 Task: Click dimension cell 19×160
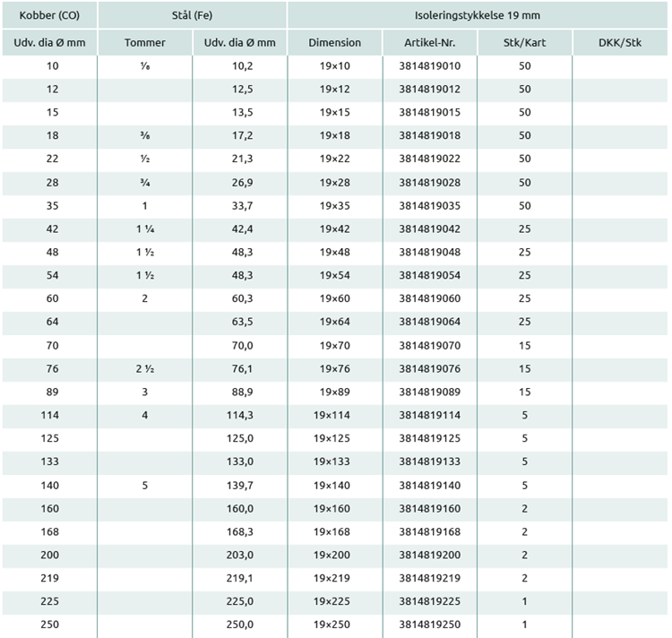pos(332,508)
